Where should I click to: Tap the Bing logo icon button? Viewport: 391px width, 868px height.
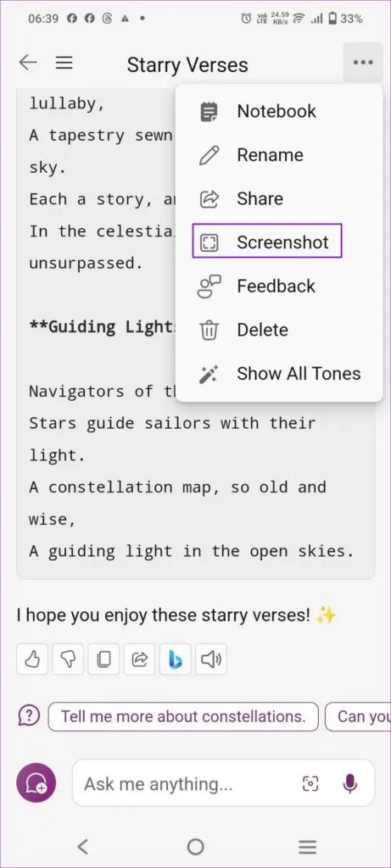tap(175, 659)
